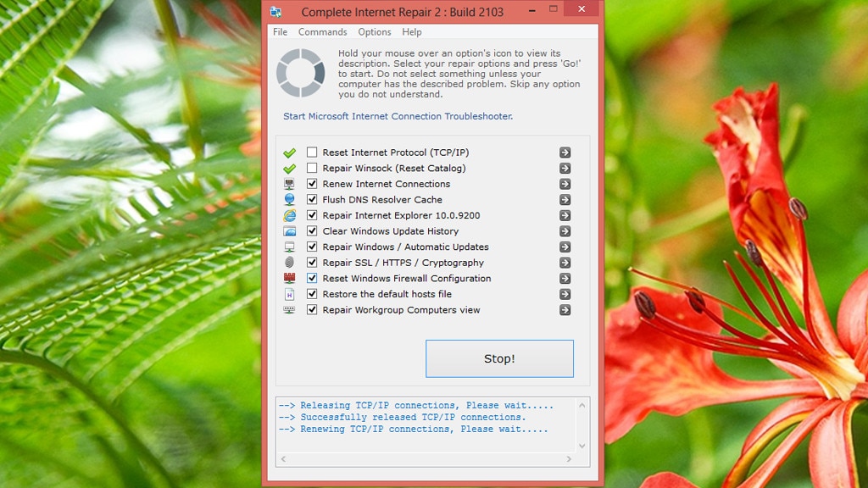Viewport: 868px width, 488px height.
Task: Open the Commands menu
Action: [x=323, y=32]
